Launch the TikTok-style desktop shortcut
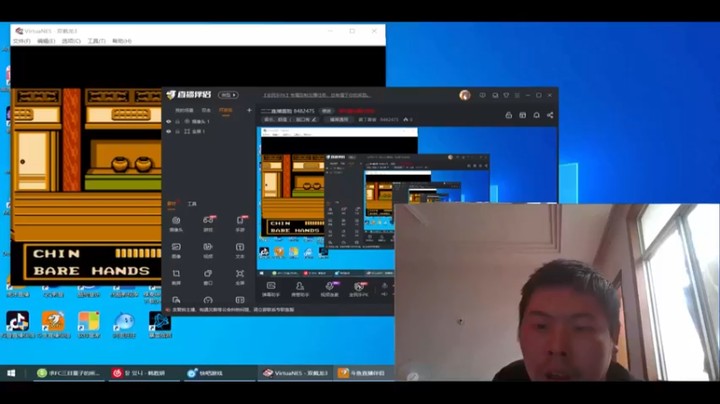The width and height of the screenshot is (720, 404). click(17, 325)
